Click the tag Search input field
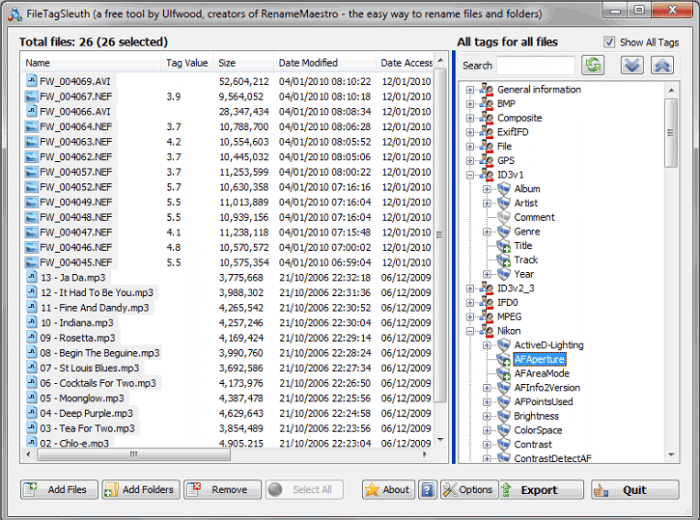Viewport: 700px width, 520px height. [x=535, y=65]
